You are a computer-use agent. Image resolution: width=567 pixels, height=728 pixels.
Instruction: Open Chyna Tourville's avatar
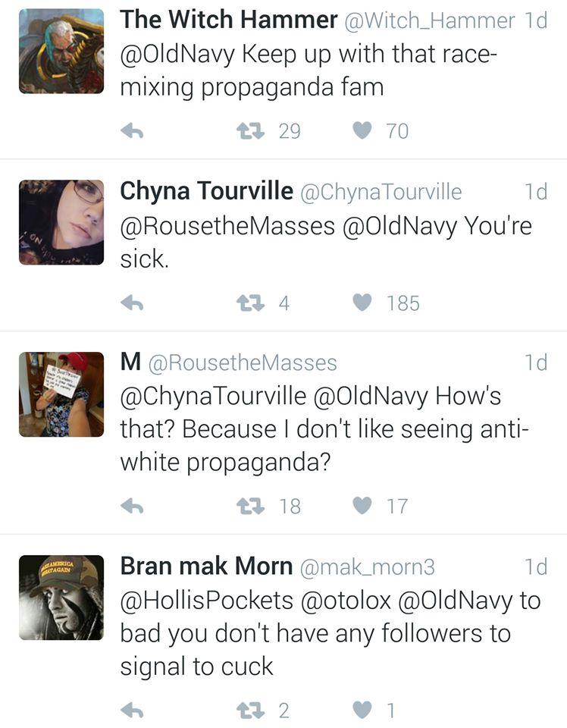point(61,222)
